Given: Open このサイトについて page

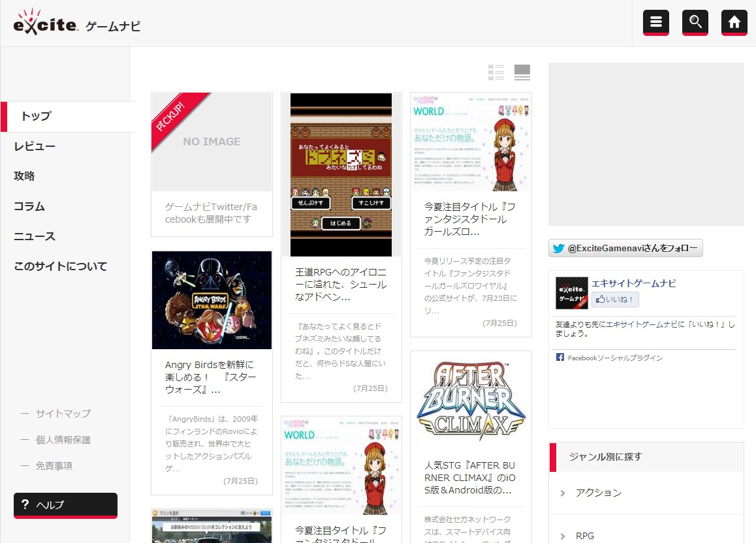Looking at the screenshot, I should pyautogui.click(x=60, y=266).
